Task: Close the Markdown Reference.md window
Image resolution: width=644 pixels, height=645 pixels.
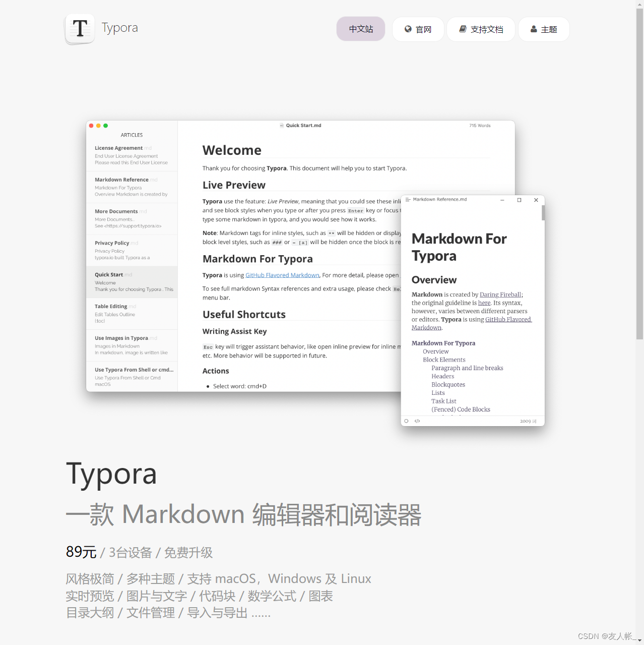Action: [x=536, y=200]
